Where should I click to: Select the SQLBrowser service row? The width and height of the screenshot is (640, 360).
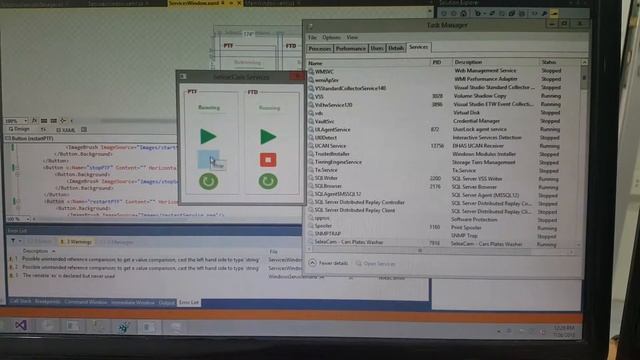click(443, 186)
